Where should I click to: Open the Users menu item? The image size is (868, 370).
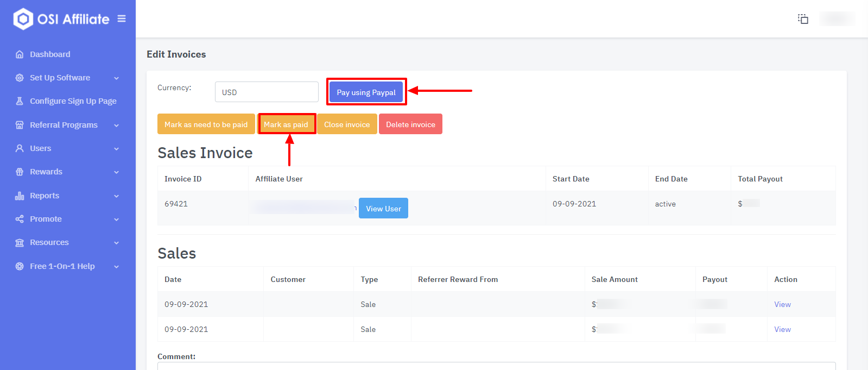pyautogui.click(x=40, y=148)
